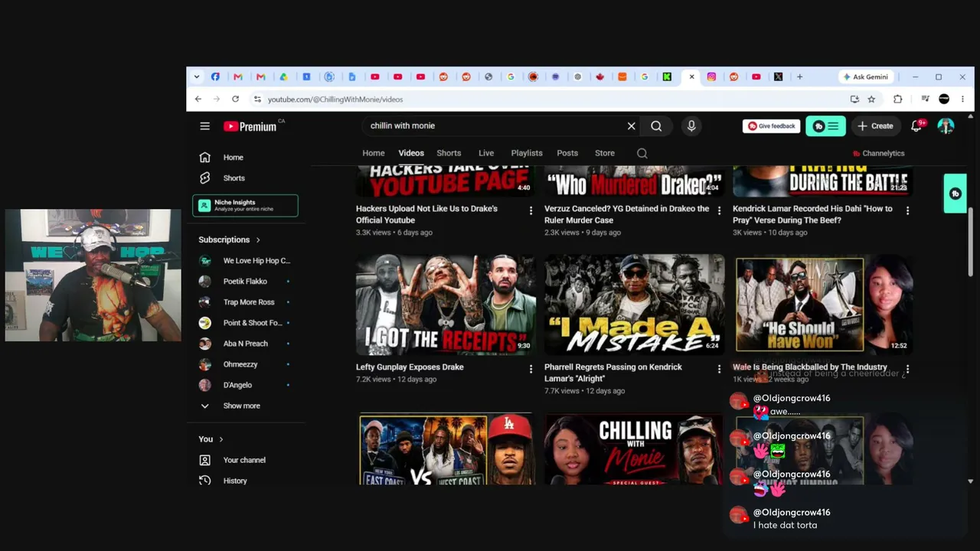Open a new browser tab
Viewport: 980px width, 551px height.
tap(799, 77)
